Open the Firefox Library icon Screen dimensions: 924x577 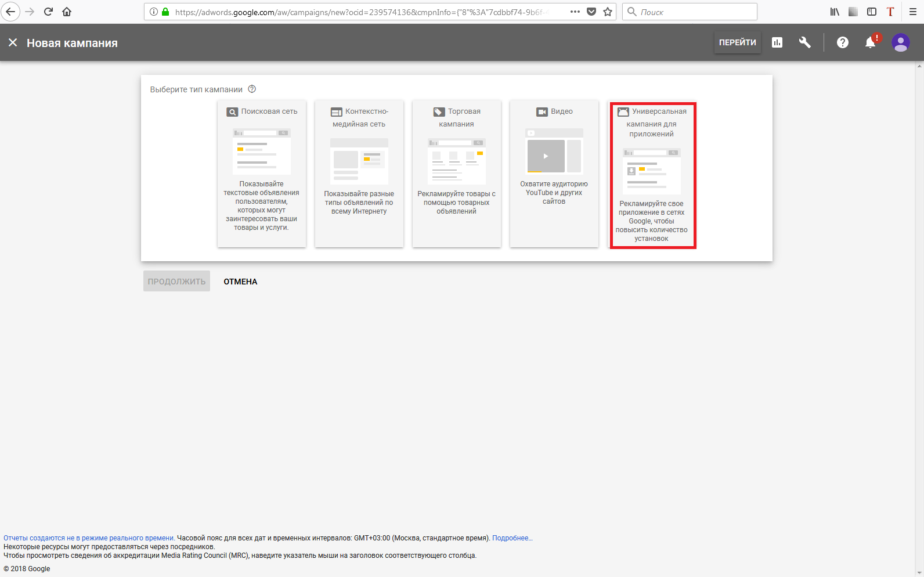click(x=835, y=12)
